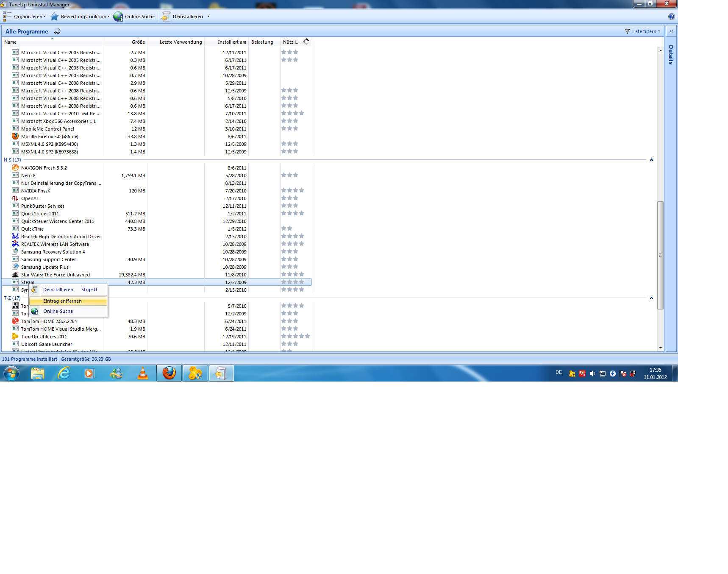This screenshot has height=574, width=728.
Task: Click the TomTom HOME 2.8.2.2264 icon
Action: [15, 321]
